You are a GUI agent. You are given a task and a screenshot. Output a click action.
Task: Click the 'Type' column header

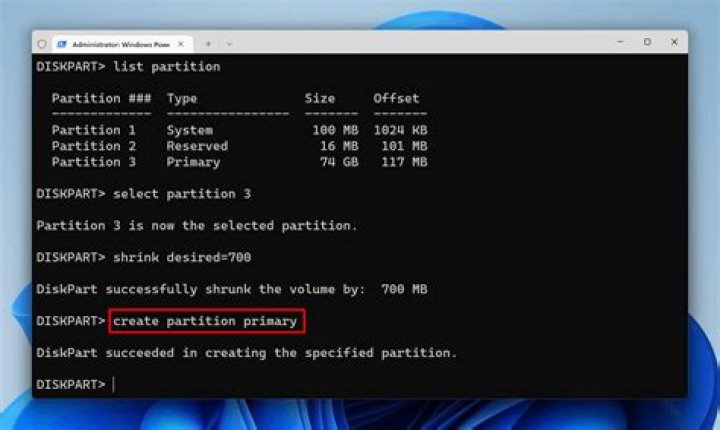click(x=182, y=98)
